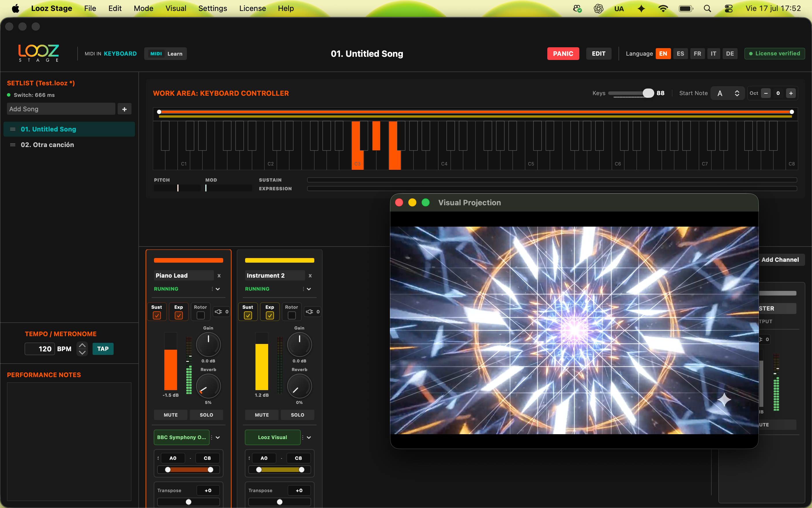Solo the Instrument 2 channel
Image resolution: width=812 pixels, height=508 pixels.
point(297,415)
